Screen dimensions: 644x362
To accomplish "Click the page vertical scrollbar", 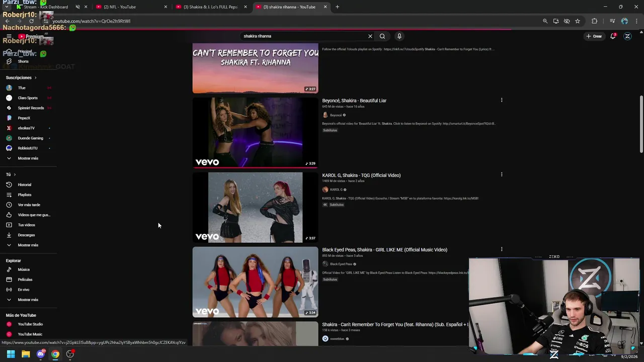I will coord(641,125).
